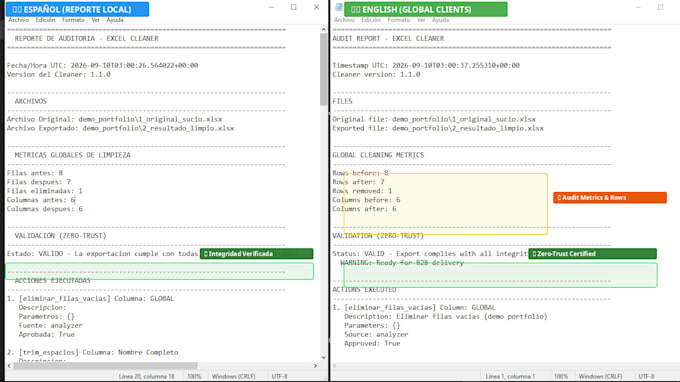Click the heading 'AUDIT REPORT - EXCEL CLEANER'
This screenshot has height=382, width=680.
tap(389, 39)
